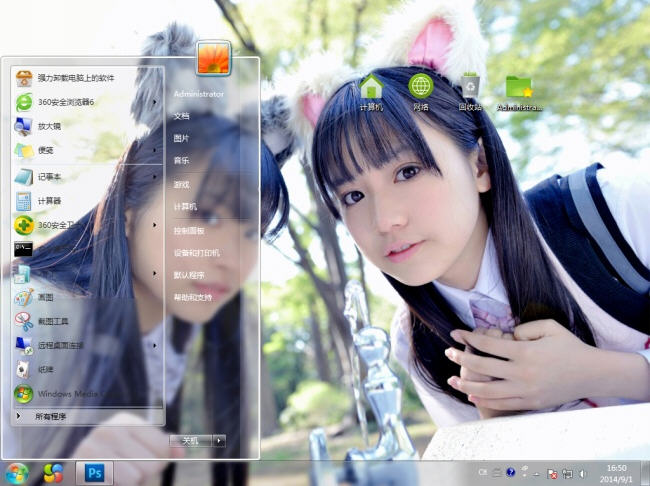Image resolution: width=650 pixels, height=486 pixels.
Task: Click the volume speaker tray icon
Action: (581, 473)
